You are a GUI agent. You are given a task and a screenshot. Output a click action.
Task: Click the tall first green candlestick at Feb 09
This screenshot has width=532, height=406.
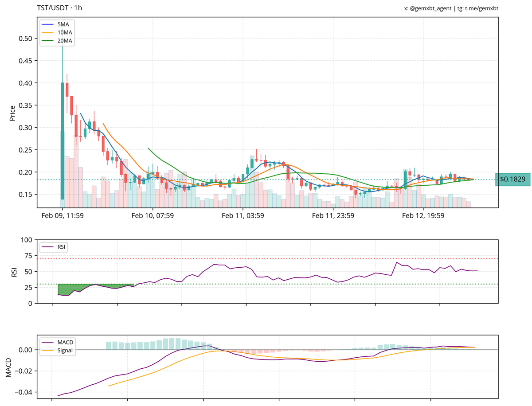(63, 141)
